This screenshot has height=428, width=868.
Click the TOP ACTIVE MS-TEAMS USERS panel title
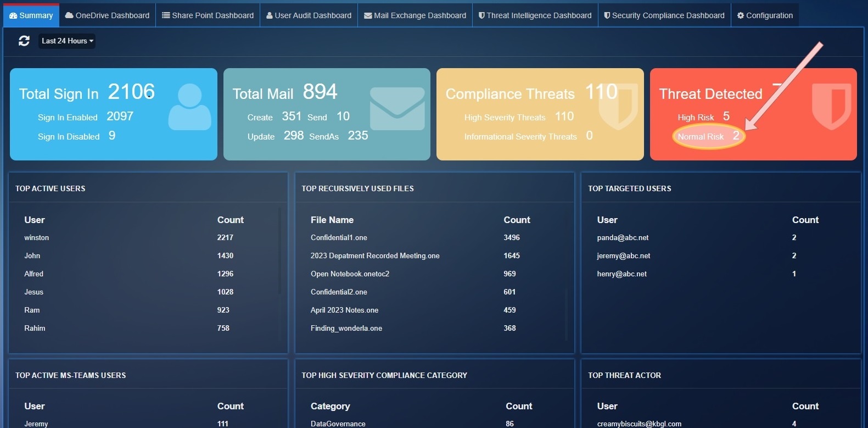[71, 375]
